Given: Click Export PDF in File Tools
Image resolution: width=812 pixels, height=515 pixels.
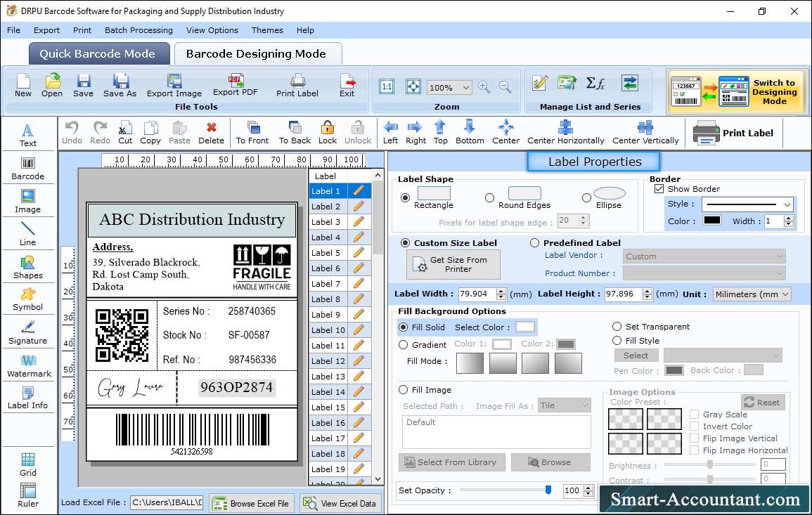Looking at the screenshot, I should click(x=235, y=86).
